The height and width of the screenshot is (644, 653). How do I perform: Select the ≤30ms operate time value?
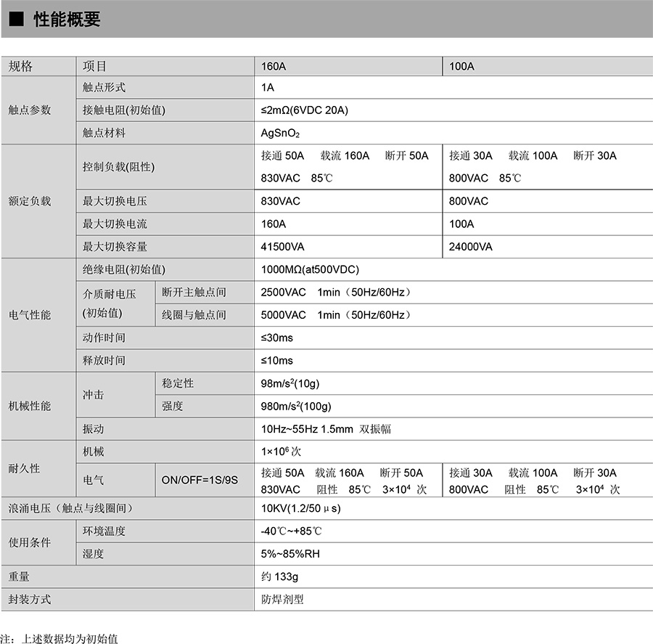(x=277, y=338)
